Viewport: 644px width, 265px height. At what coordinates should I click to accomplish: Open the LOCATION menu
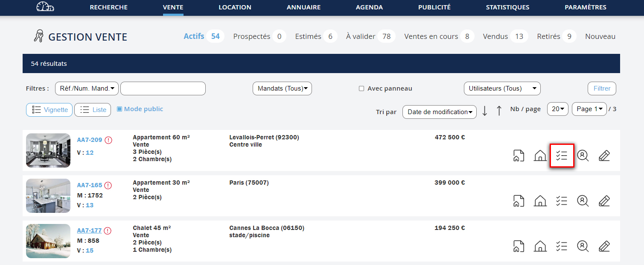[235, 7]
